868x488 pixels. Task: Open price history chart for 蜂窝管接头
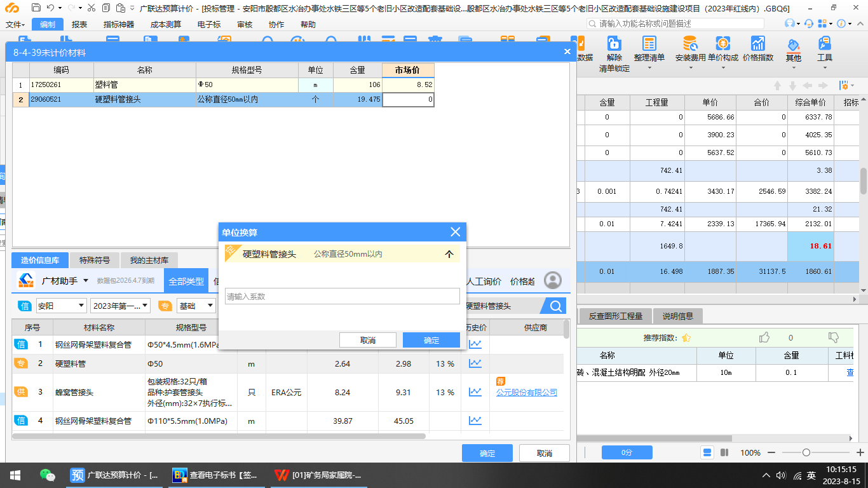point(475,392)
